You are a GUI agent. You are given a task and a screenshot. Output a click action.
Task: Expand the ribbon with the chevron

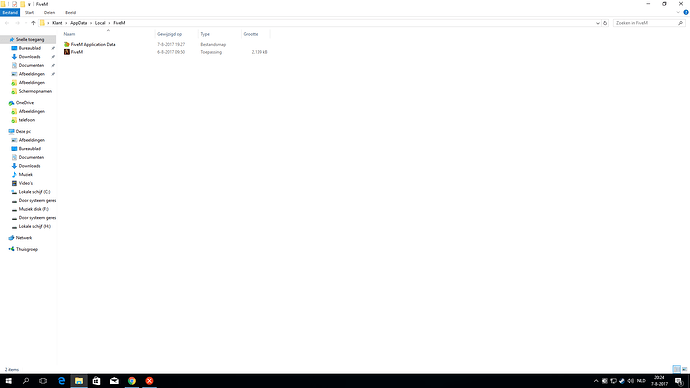(x=678, y=12)
